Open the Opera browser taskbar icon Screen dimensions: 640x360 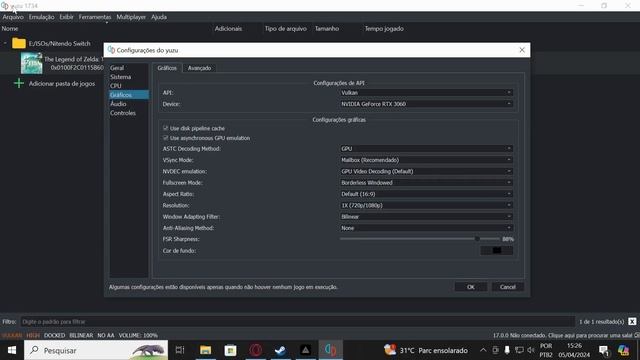pos(256,350)
